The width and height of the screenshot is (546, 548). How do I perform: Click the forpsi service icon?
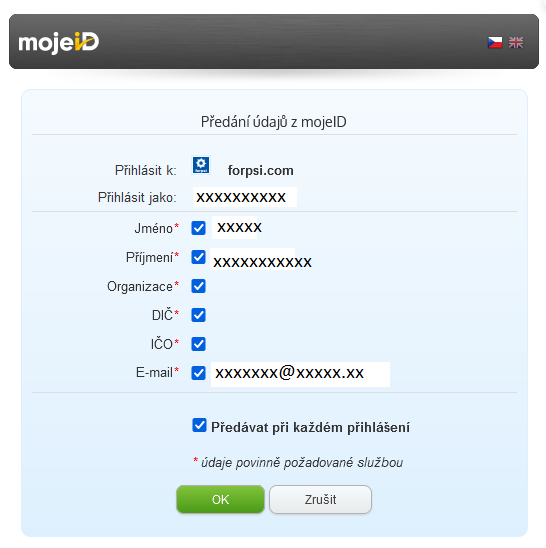pyautogui.click(x=201, y=165)
